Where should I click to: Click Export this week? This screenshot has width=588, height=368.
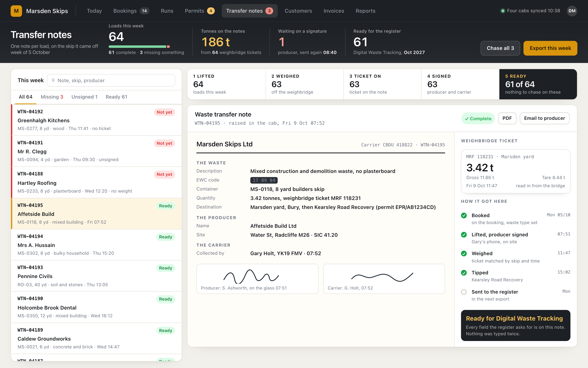click(550, 48)
